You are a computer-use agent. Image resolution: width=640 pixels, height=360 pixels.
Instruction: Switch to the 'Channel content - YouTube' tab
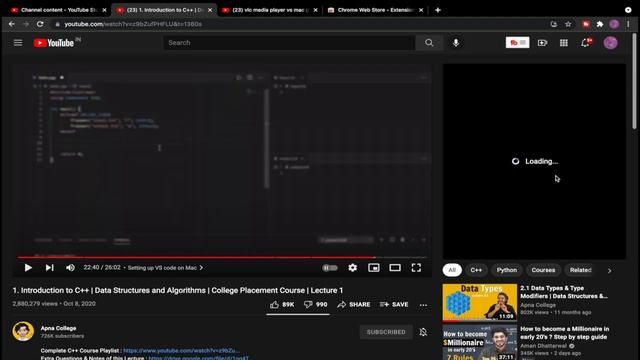tap(58, 10)
